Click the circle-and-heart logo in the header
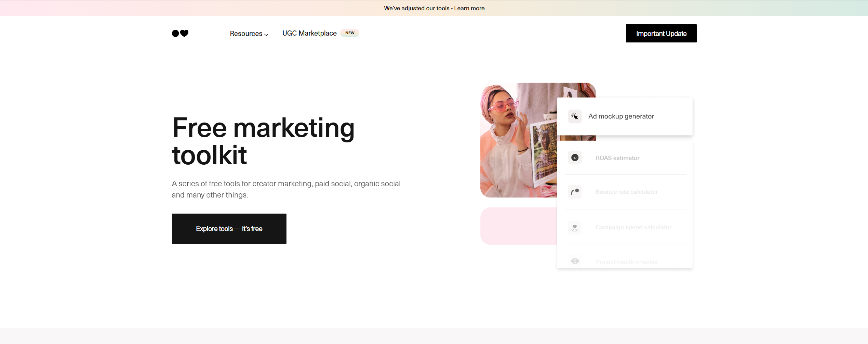Screen dimensions: 868x344 click(x=180, y=33)
